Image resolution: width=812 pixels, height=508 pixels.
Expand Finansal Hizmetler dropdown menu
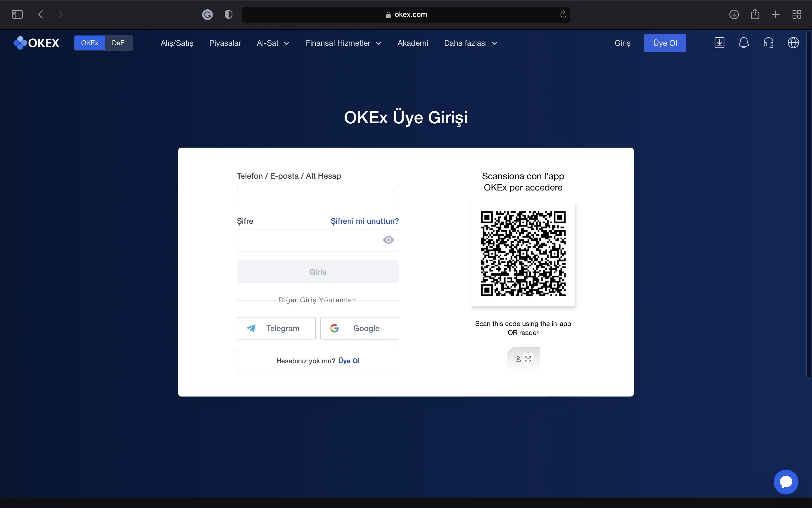[x=343, y=43]
